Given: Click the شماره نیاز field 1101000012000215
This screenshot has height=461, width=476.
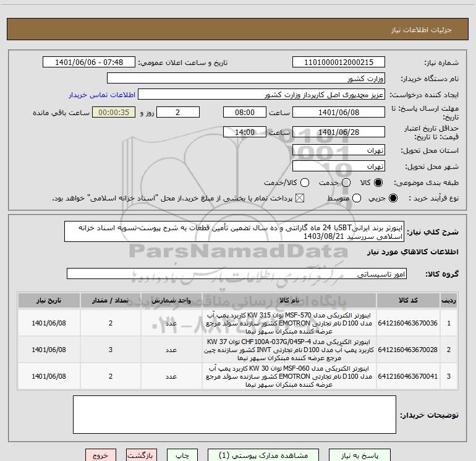Looking at the screenshot, I should pos(339,62).
